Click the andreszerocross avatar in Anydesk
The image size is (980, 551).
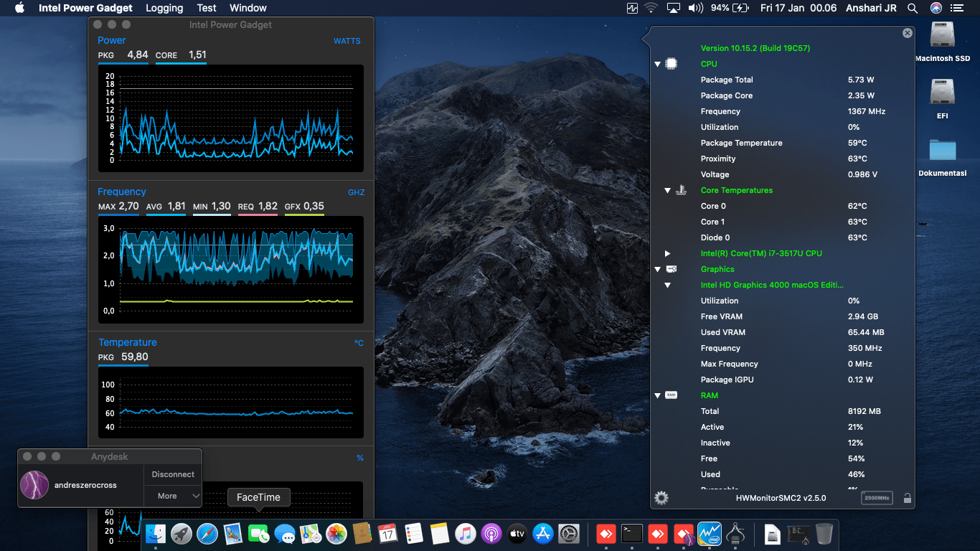click(x=34, y=485)
